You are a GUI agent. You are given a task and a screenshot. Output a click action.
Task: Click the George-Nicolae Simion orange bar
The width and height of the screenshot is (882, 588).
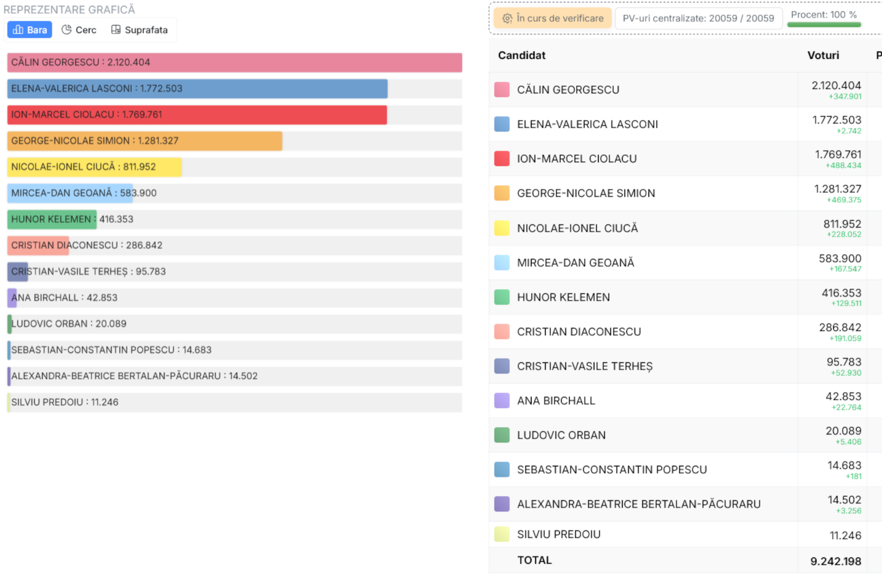145,141
